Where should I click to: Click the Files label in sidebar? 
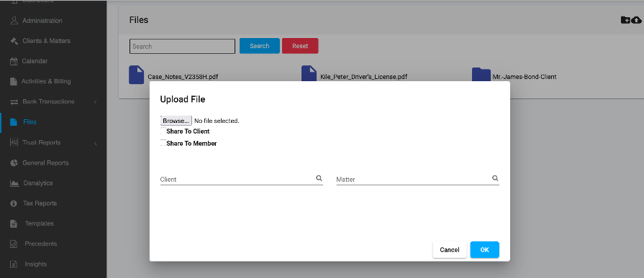tap(30, 122)
